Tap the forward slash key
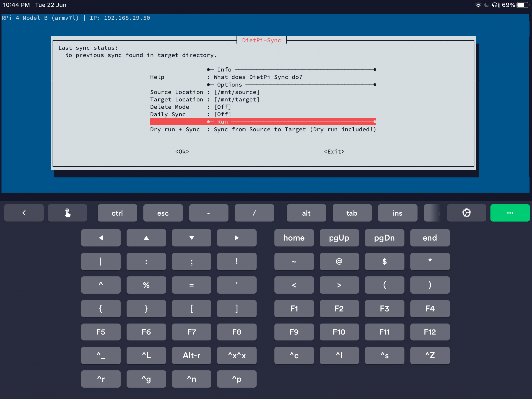Viewport: 532px width, 399px height. 254,213
